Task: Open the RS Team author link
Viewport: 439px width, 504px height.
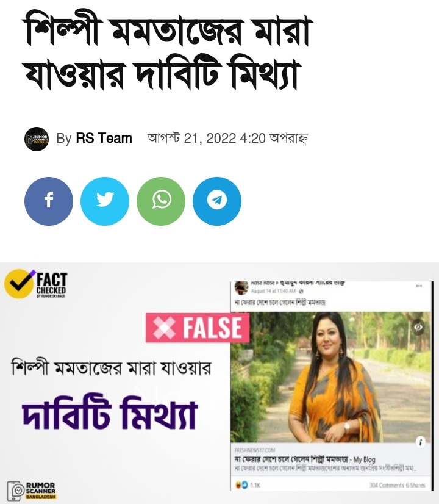Action: point(104,139)
